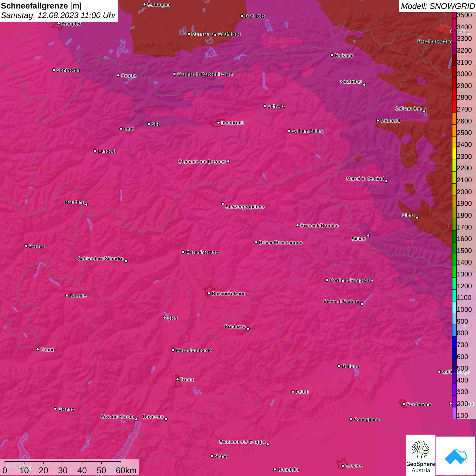Screen dimensions: 476x476
Task: Click the Kufstein location dot
Action: click(332, 55)
